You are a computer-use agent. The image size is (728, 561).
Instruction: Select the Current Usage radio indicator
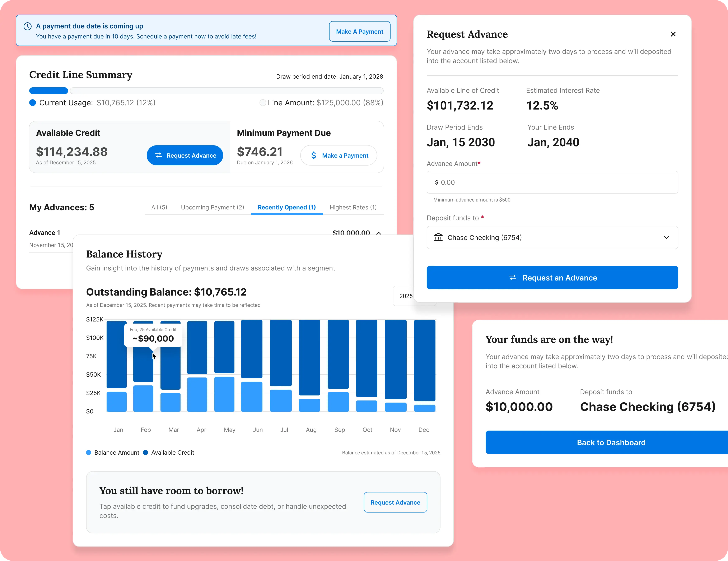[33, 103]
